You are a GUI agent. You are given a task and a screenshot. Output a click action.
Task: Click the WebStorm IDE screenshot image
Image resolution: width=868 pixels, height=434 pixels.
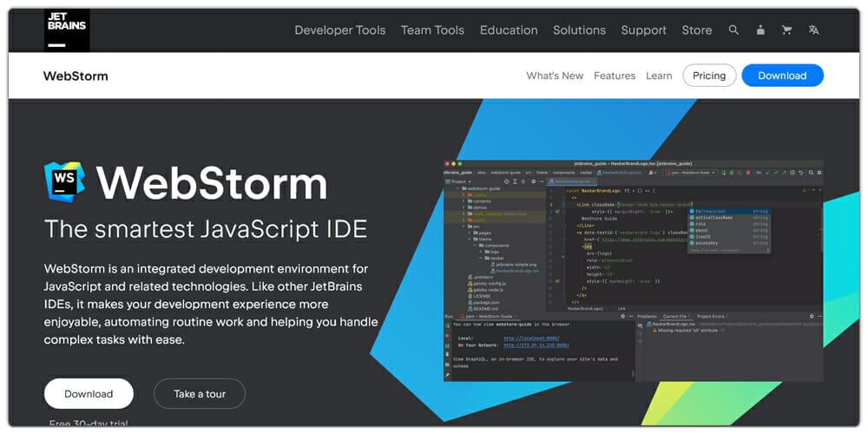tap(634, 271)
